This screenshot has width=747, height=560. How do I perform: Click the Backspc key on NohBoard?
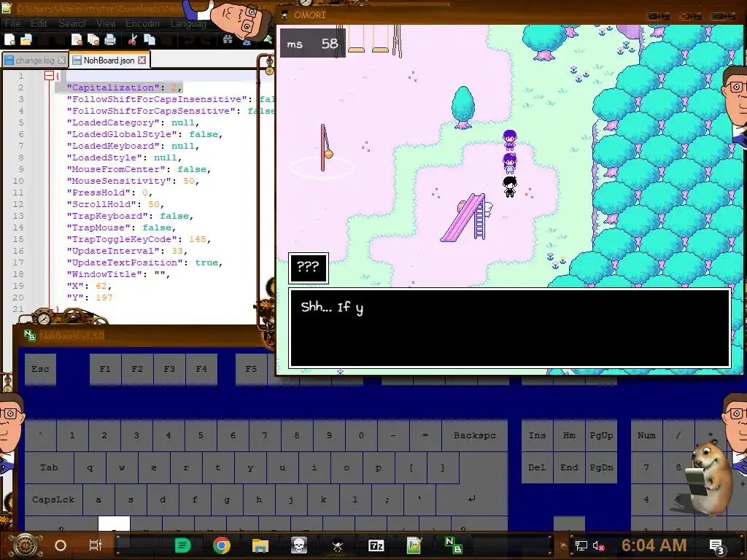point(474,435)
